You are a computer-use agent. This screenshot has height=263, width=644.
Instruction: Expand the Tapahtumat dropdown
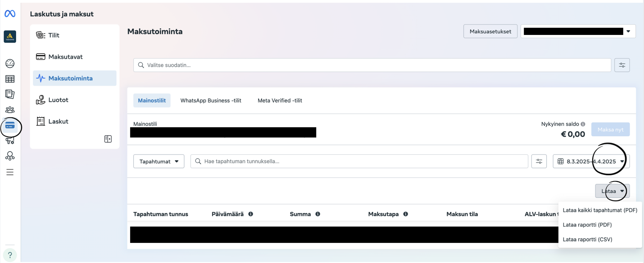coord(159,161)
